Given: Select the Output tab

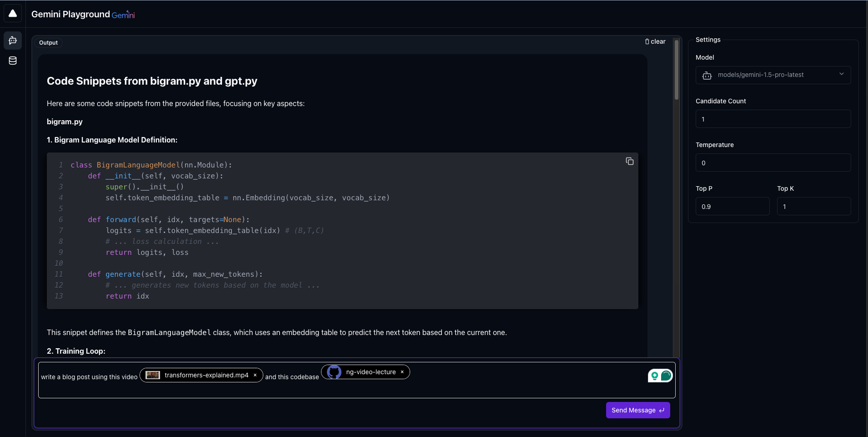Looking at the screenshot, I should click(48, 42).
